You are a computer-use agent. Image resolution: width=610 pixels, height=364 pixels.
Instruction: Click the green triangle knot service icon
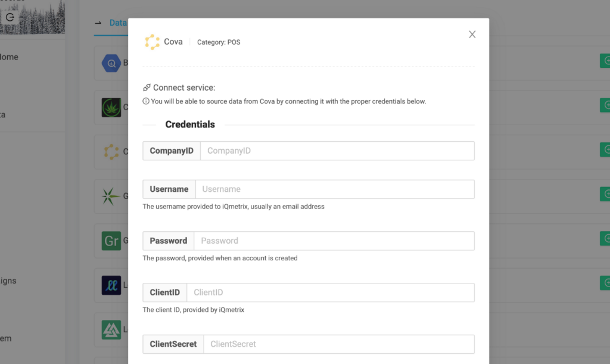tap(111, 329)
